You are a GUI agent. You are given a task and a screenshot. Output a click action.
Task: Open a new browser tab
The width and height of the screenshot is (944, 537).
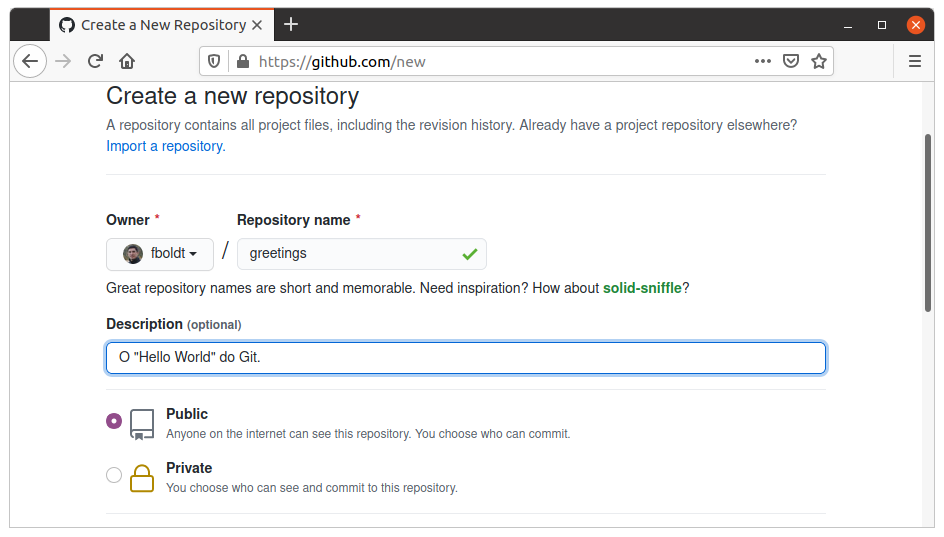(x=291, y=24)
